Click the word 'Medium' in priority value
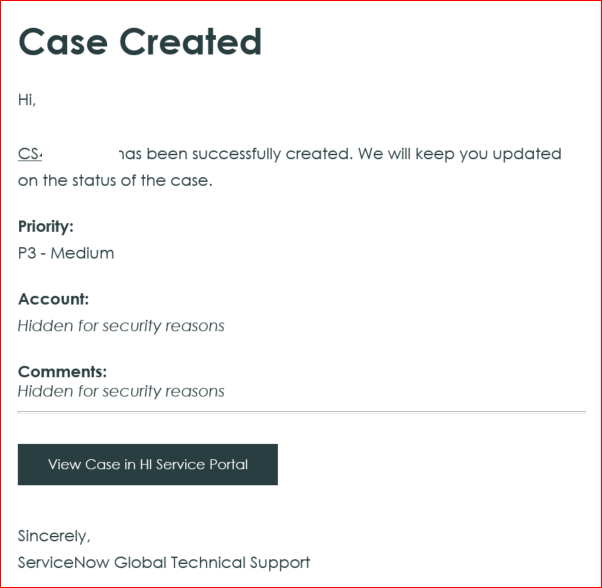The height and width of the screenshot is (588, 602). (x=82, y=253)
